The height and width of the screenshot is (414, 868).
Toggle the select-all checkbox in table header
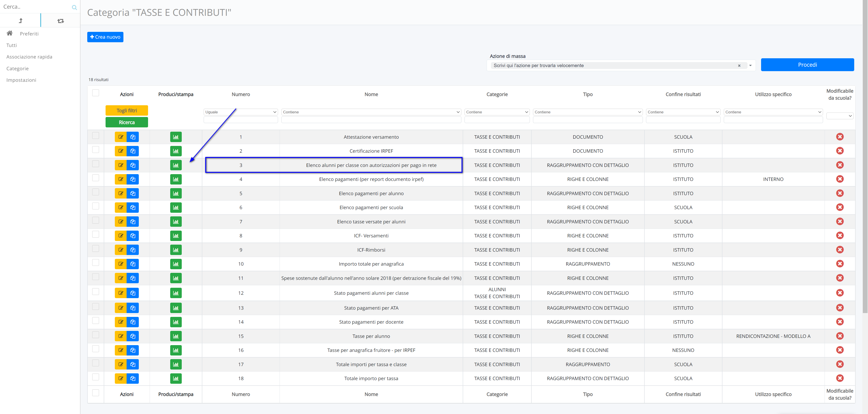pos(96,93)
